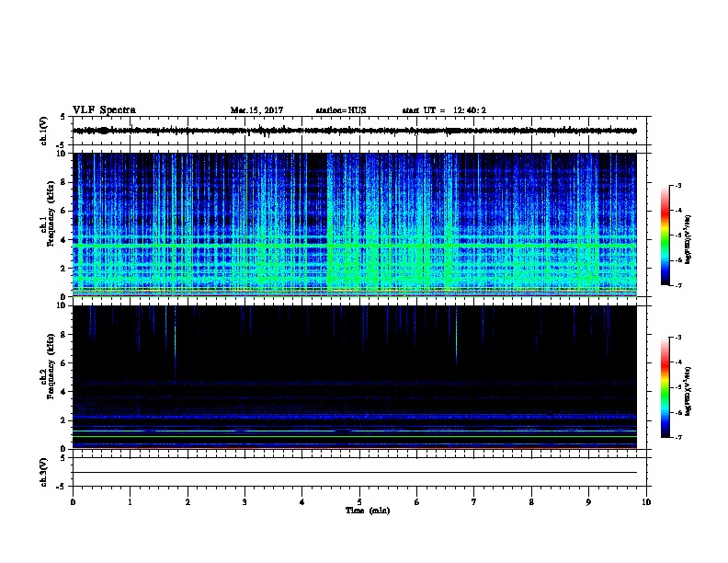This screenshot has height=563, width=728.
Task: Click time-axis tick label "8"
Action: click(531, 502)
